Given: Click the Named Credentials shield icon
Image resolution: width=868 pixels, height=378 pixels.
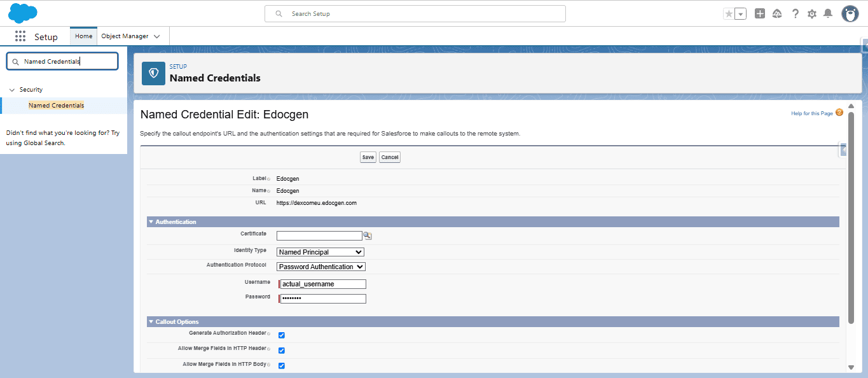Looking at the screenshot, I should [153, 73].
